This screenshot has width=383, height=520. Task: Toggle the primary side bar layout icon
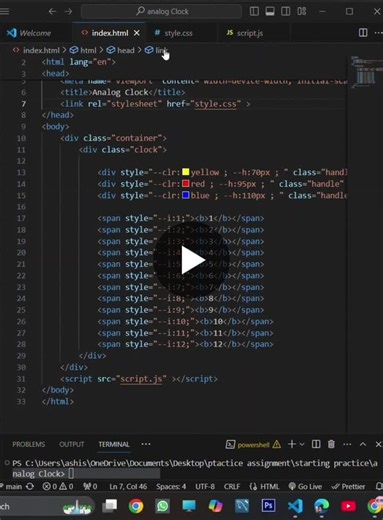point(254,11)
